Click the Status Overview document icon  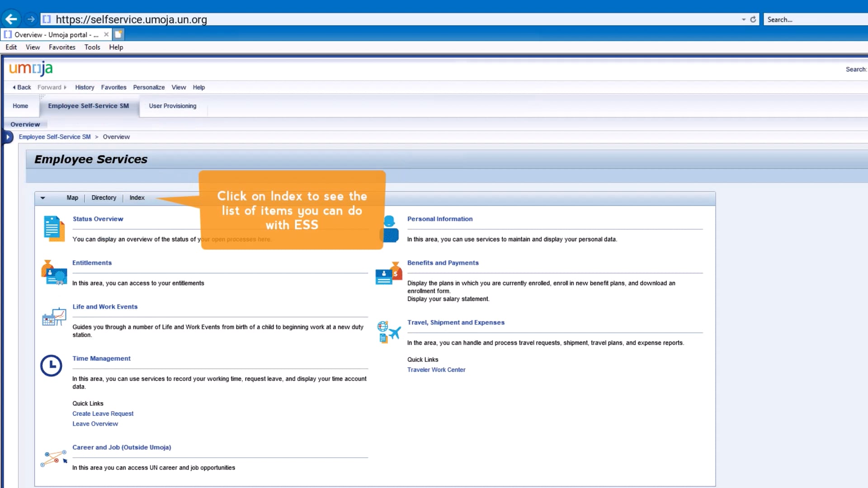(x=53, y=229)
